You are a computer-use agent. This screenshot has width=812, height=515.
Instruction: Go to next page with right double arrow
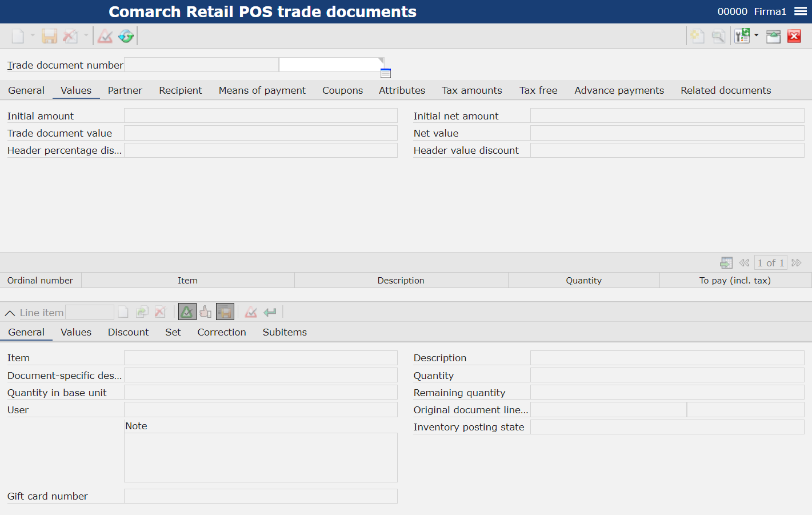click(x=797, y=263)
